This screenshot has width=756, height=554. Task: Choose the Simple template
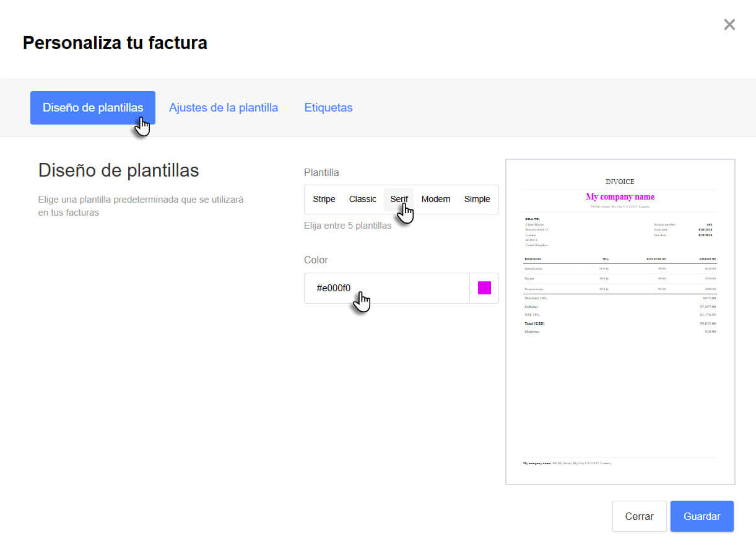(477, 199)
